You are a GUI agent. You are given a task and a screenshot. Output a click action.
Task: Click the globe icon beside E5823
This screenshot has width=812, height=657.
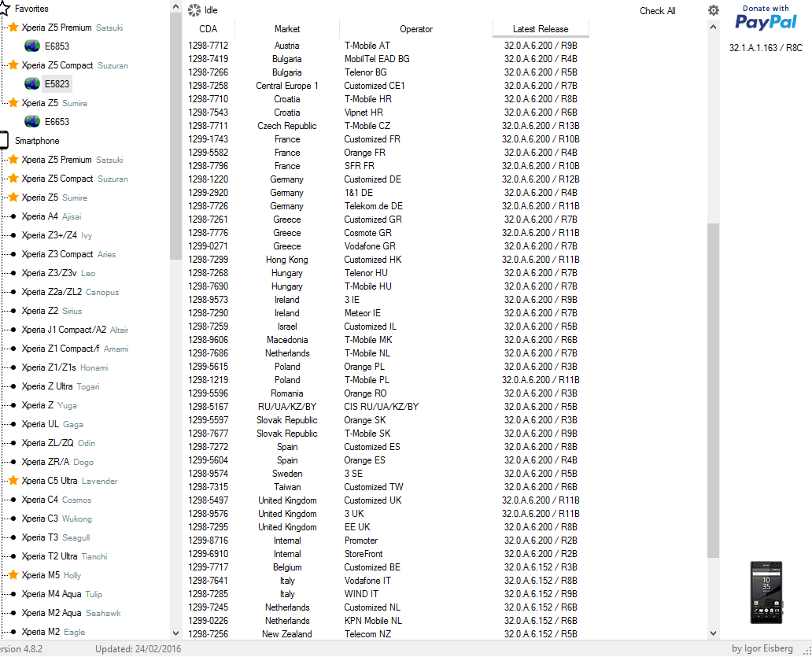32,84
